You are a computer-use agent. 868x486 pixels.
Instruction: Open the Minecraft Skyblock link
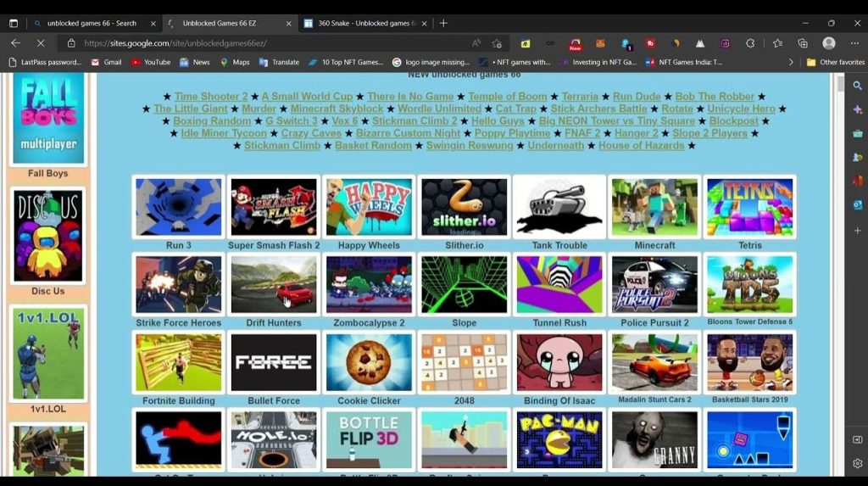click(x=337, y=109)
